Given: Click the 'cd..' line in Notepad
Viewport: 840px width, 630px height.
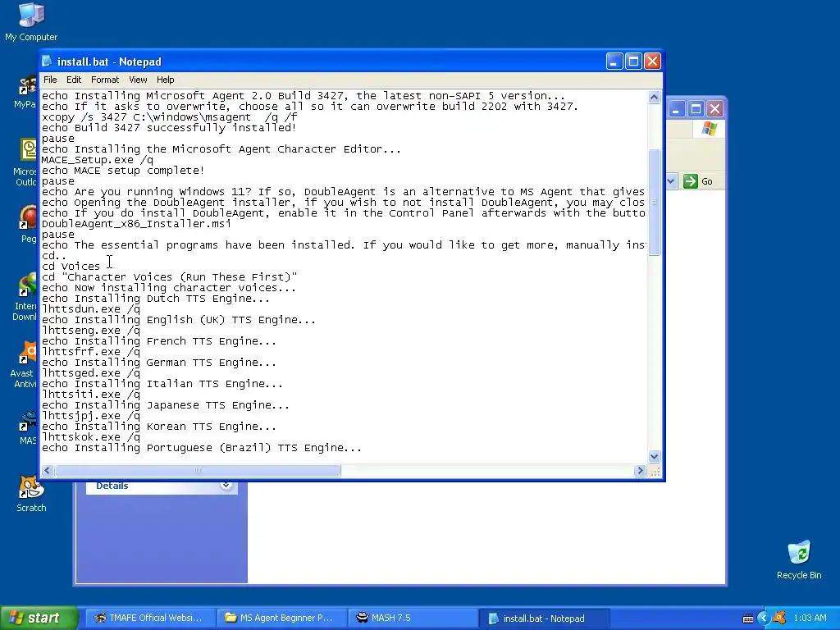Looking at the screenshot, I should (54, 256).
